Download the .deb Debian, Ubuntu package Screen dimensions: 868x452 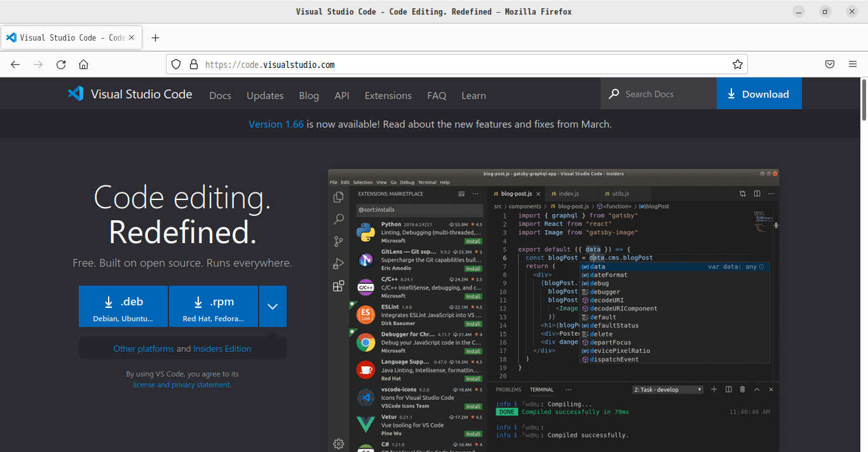coord(123,306)
